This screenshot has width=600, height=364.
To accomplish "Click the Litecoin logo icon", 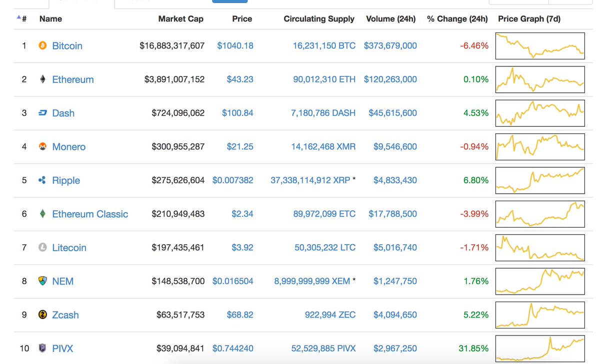I will [42, 247].
